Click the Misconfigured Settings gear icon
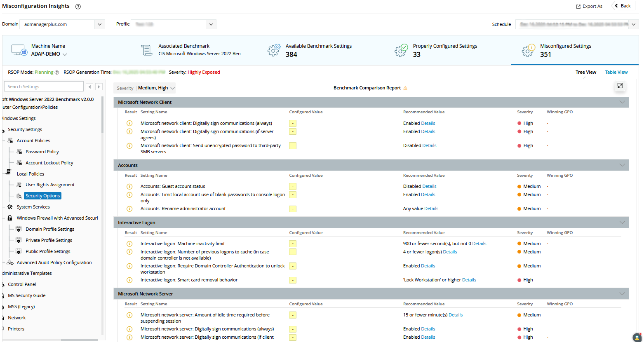The image size is (644, 342). click(x=528, y=50)
